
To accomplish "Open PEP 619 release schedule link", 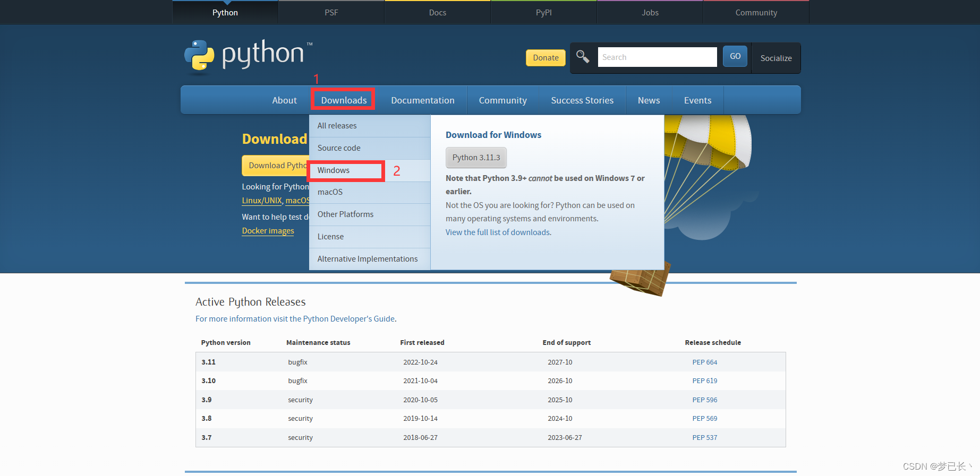I will click(x=705, y=381).
